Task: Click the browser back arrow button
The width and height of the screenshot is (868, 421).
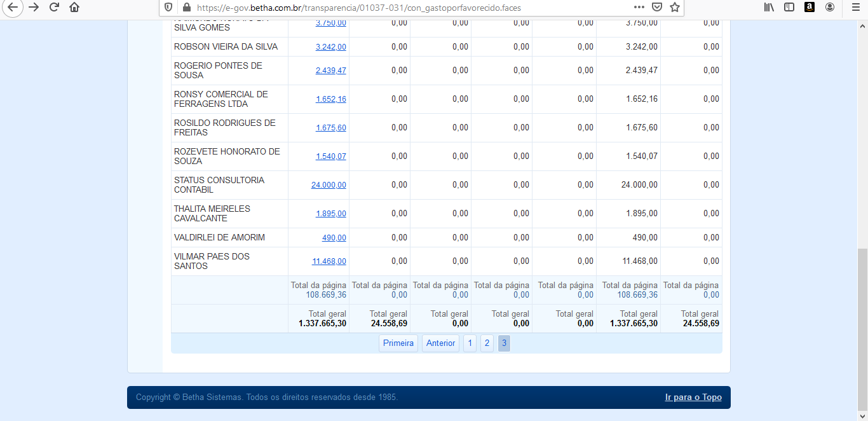Action: [x=12, y=7]
